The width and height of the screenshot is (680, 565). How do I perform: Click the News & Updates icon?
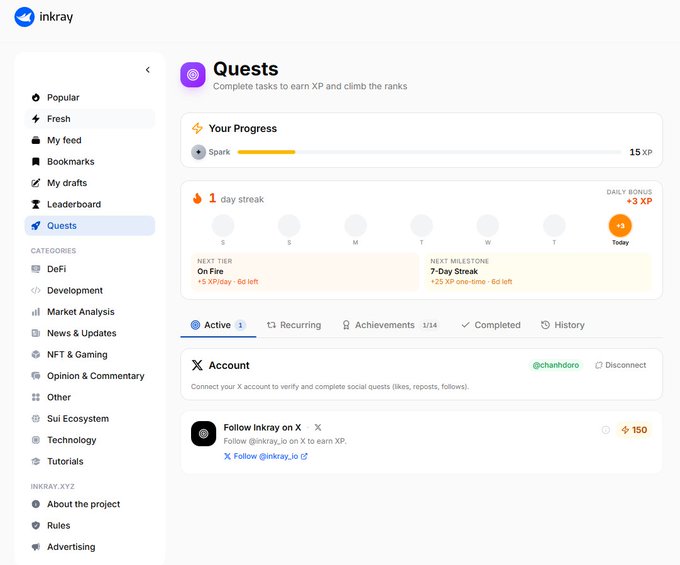tap(36, 333)
